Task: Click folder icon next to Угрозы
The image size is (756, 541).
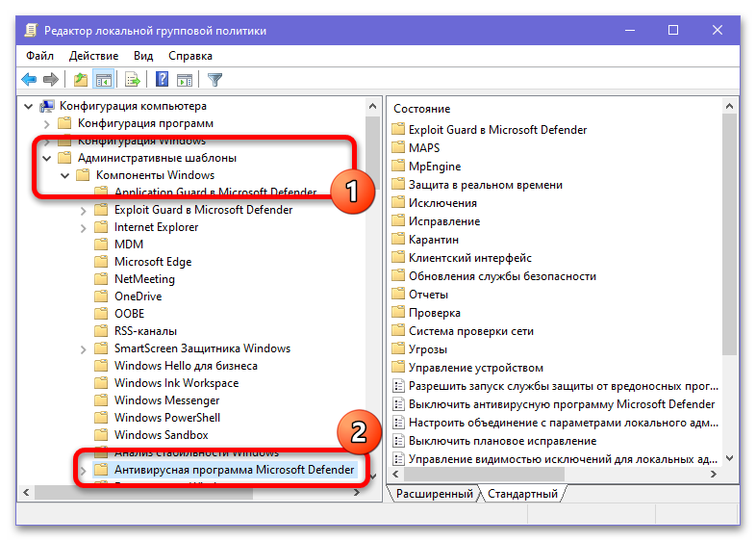Action: [398, 348]
